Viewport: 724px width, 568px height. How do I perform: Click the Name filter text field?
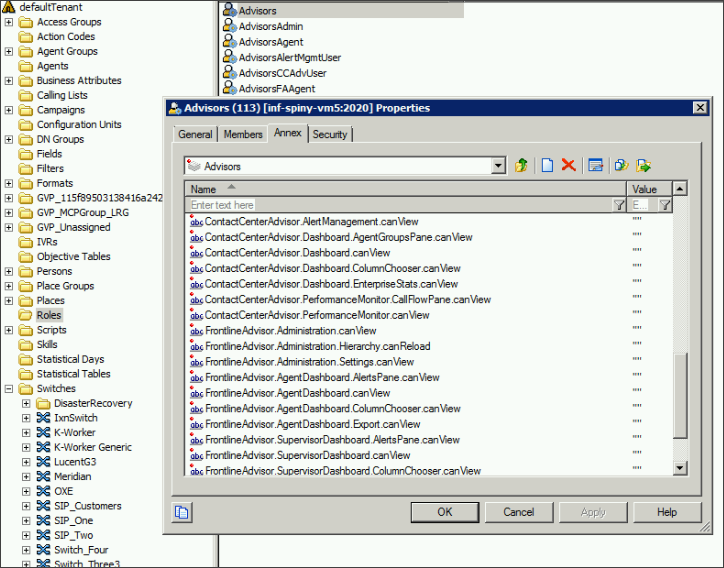coord(400,205)
